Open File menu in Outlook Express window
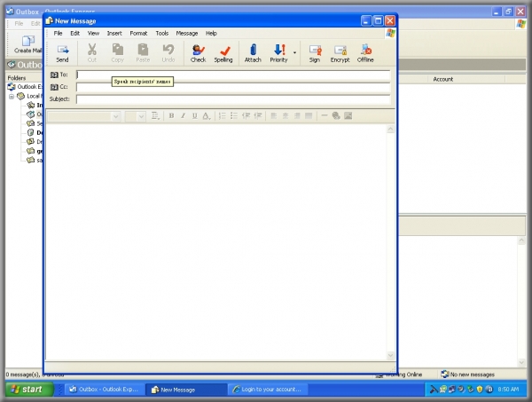The width and height of the screenshot is (532, 402). point(19,23)
